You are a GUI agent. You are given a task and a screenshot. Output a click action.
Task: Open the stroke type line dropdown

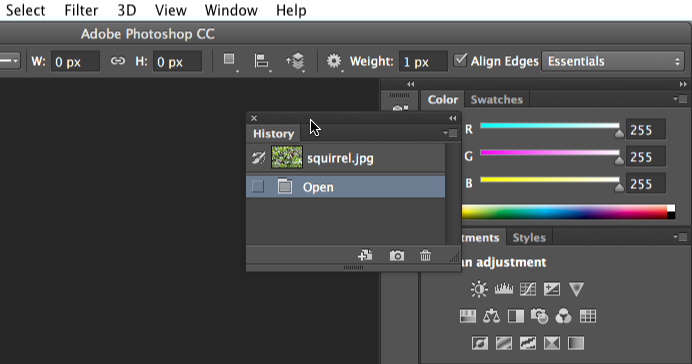coord(10,61)
